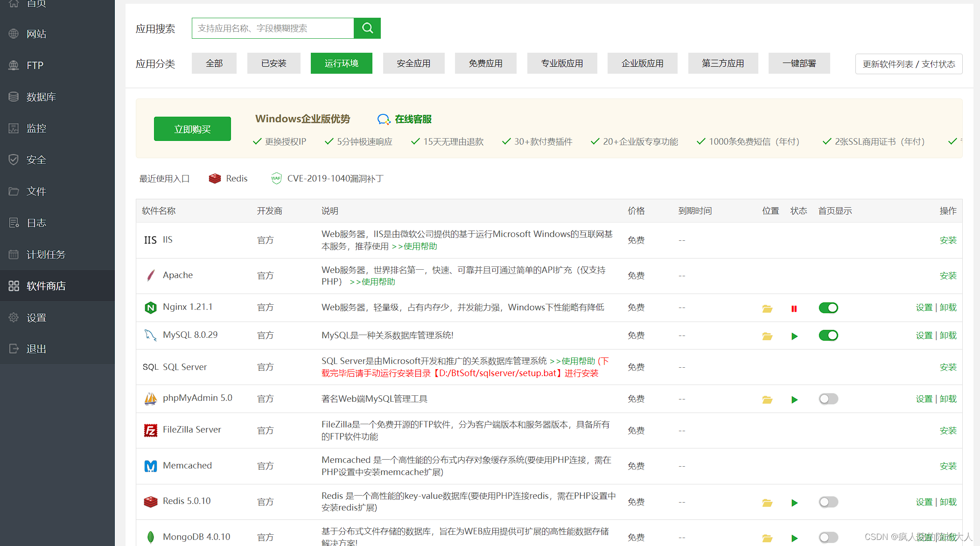Click the 立即购买 button
The image size is (980, 546).
(192, 129)
